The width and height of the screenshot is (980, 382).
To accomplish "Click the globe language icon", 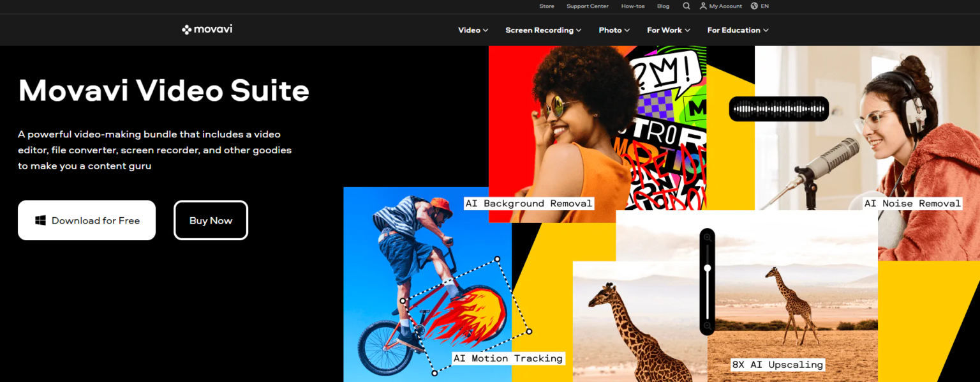I will 754,6.
